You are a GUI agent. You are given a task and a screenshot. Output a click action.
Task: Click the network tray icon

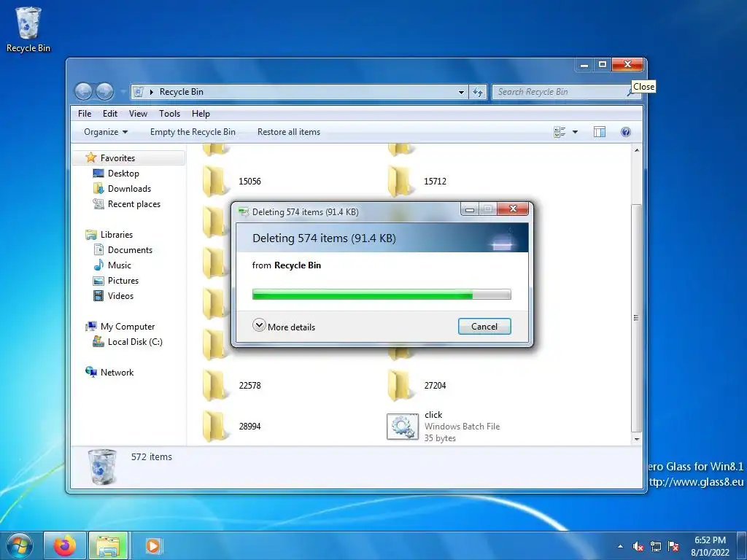[x=656, y=546]
